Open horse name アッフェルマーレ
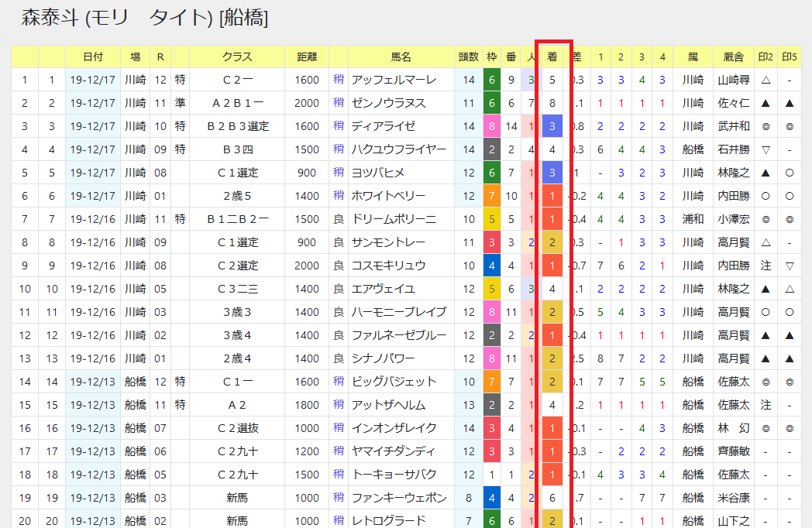Viewport: 812px width, 528px height. click(x=394, y=80)
